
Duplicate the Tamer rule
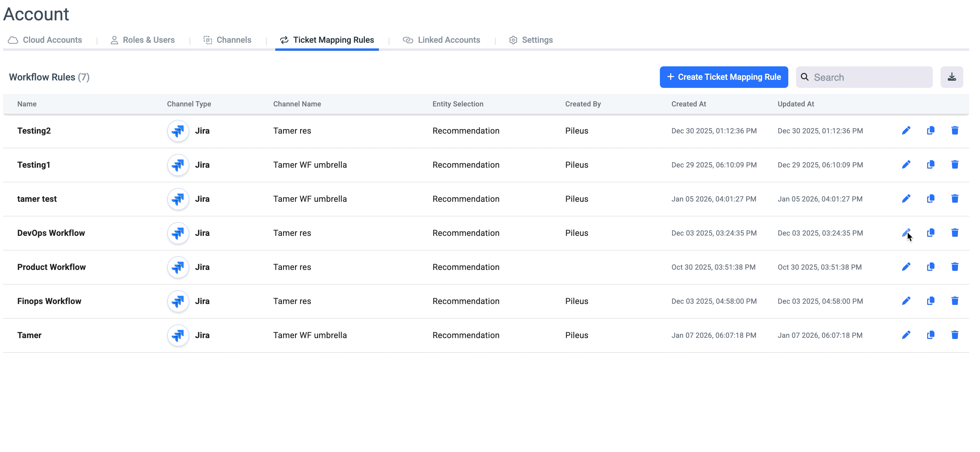click(930, 335)
